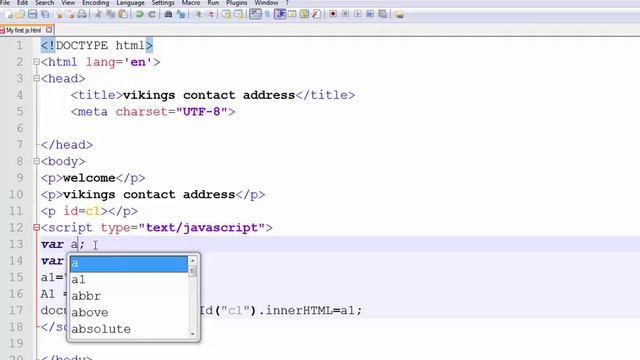
Task: Click on the 'UTF-8' charset value
Action: tap(202, 112)
